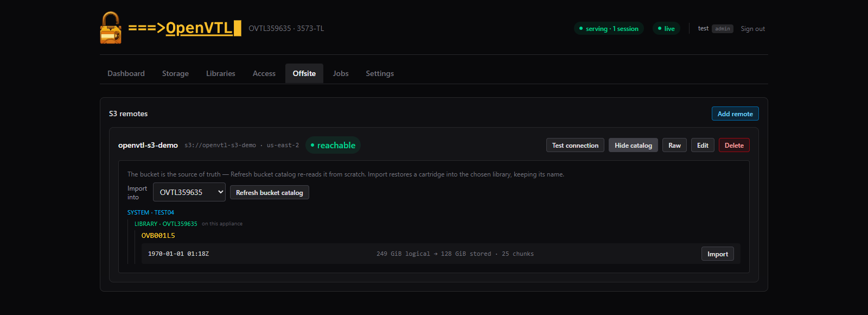Go to the Access tab
Image resolution: width=868 pixels, height=315 pixels.
tap(264, 73)
